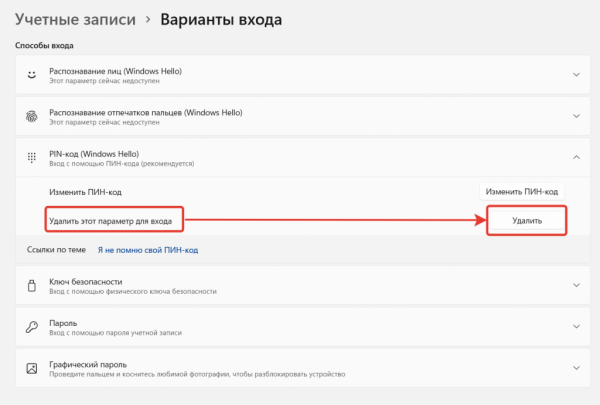This screenshot has width=600, height=405.
Task: Expand fingerprint recognition section chevron
Action: 576,116
